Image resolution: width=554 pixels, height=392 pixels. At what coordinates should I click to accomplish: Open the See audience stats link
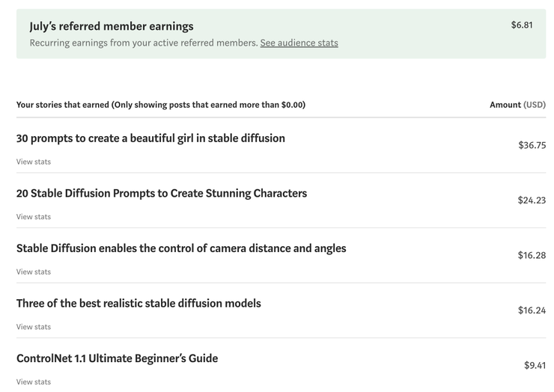tap(299, 43)
